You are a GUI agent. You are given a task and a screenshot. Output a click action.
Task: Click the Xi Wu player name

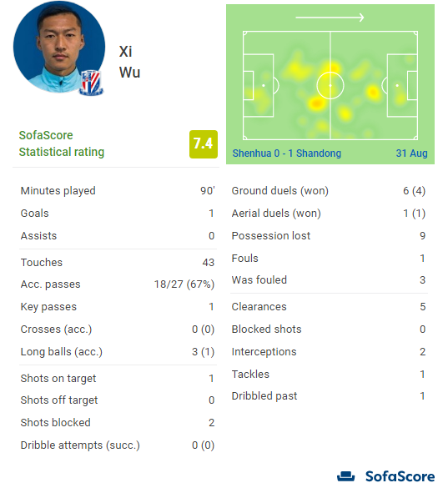coord(129,62)
